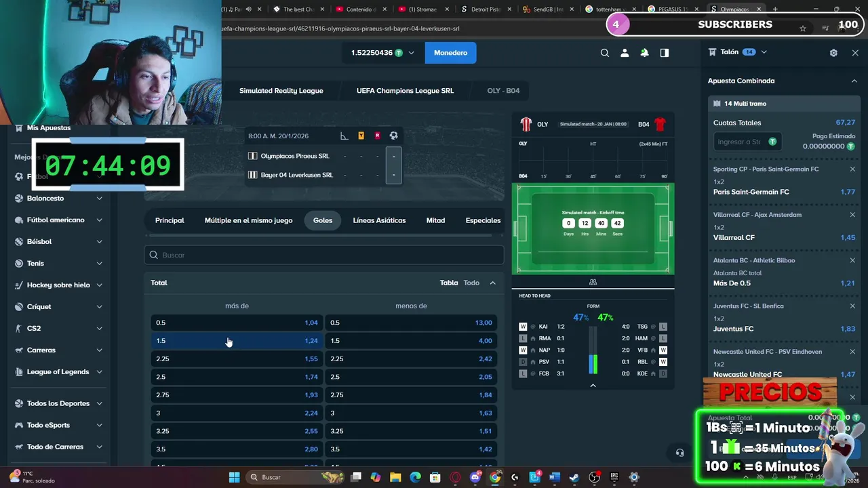Select más de 1.5 odds 1,24
The height and width of the screenshot is (488, 868).
[237, 341]
